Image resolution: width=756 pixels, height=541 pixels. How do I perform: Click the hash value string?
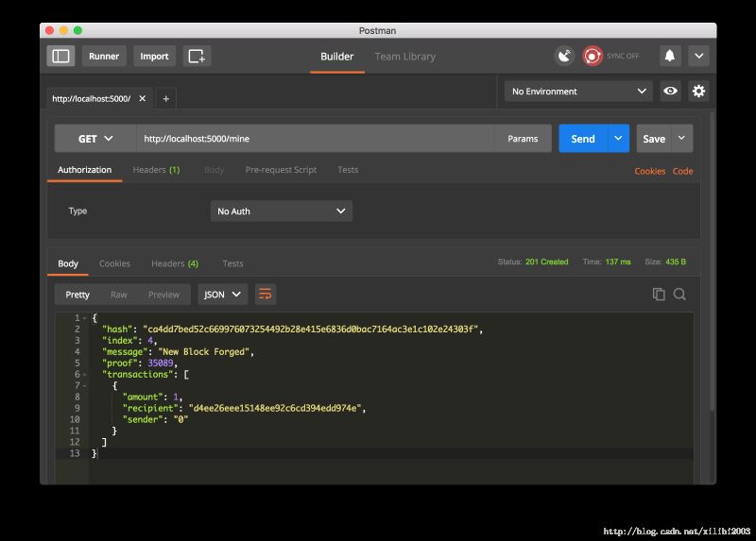pos(310,329)
